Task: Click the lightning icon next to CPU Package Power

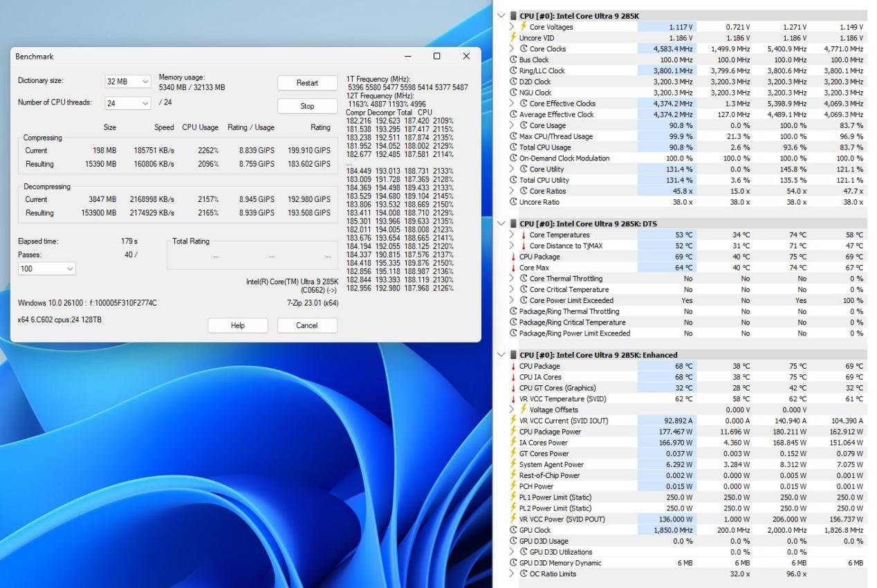Action: (x=513, y=432)
